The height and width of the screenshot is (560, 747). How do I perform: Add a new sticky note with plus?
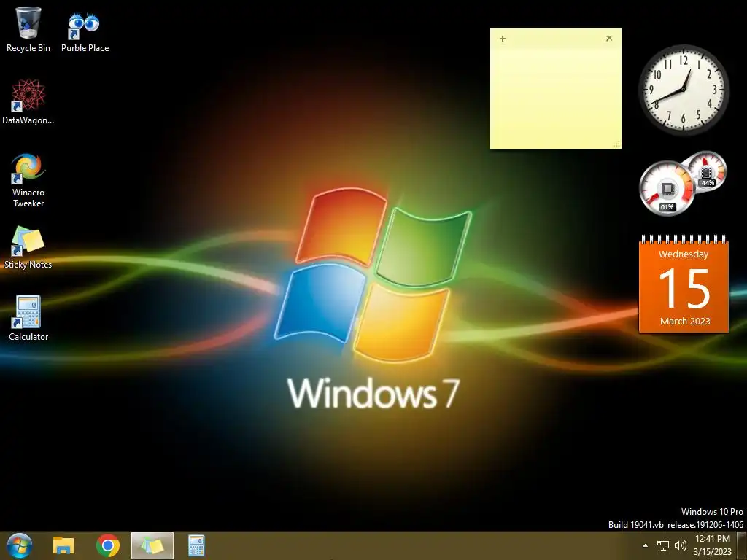(x=503, y=39)
